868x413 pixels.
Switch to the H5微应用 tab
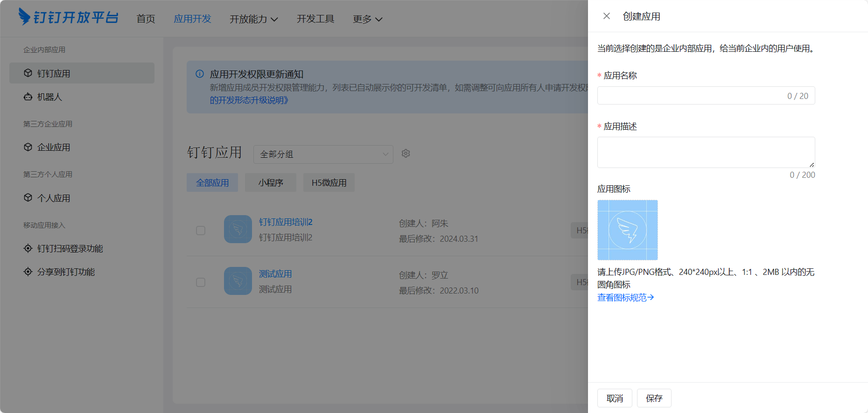pyautogui.click(x=329, y=182)
